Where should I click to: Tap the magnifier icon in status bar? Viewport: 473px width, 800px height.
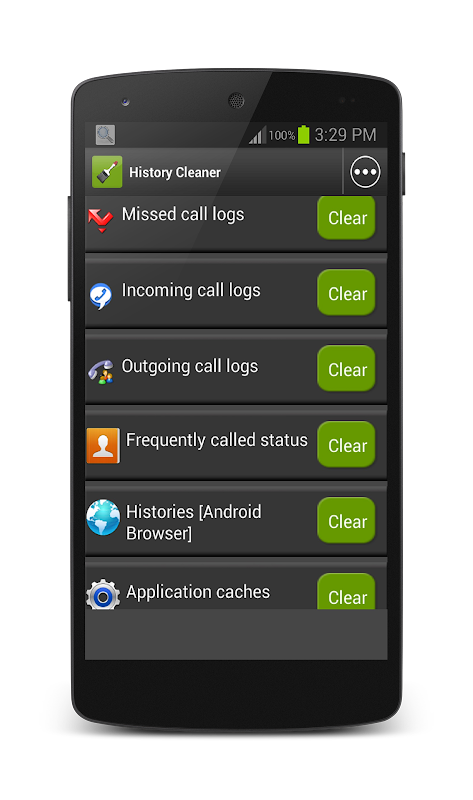[x=105, y=135]
